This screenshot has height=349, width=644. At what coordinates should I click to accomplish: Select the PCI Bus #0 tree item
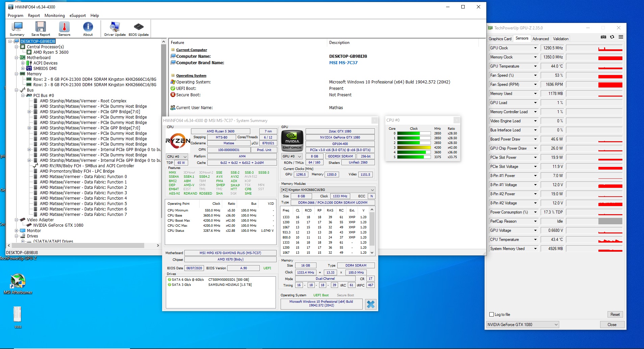click(x=44, y=95)
